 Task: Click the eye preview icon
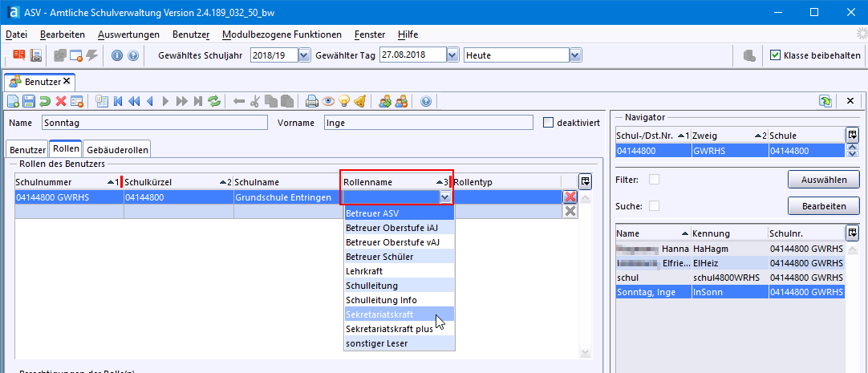click(328, 101)
